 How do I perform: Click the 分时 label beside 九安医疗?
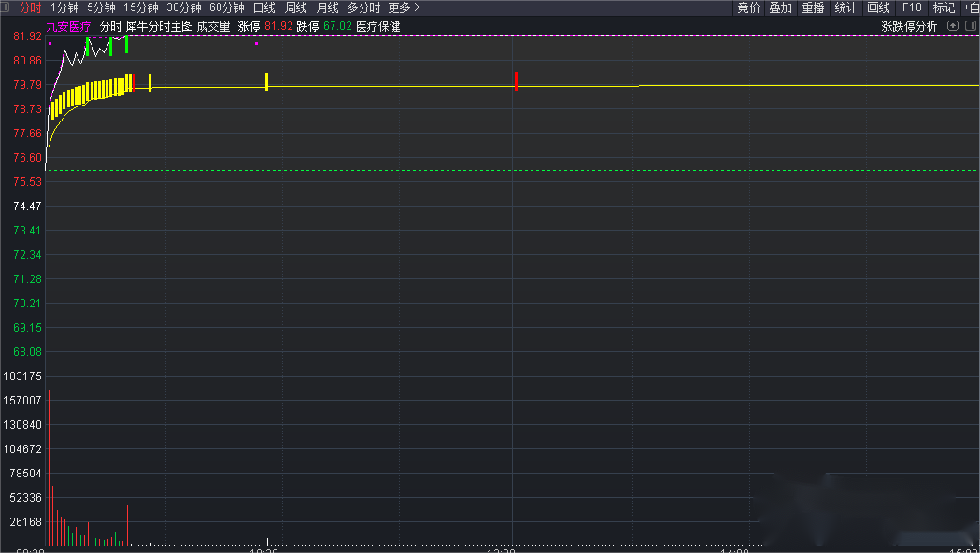pos(110,26)
